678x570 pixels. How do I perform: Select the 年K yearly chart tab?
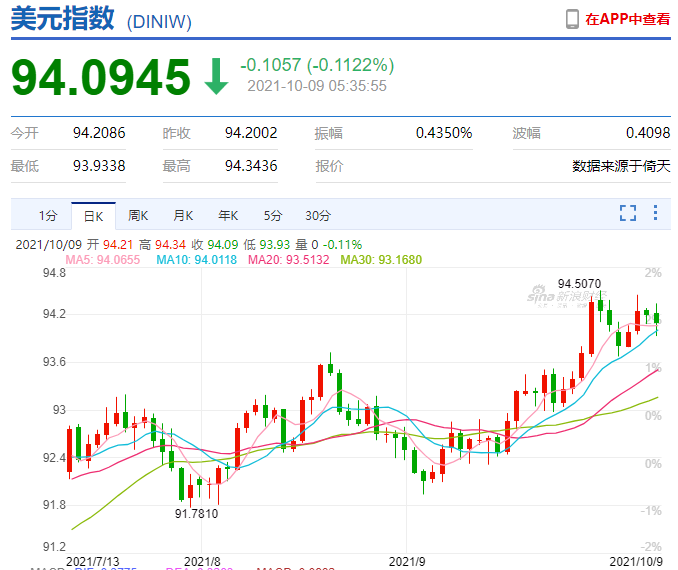[228, 215]
